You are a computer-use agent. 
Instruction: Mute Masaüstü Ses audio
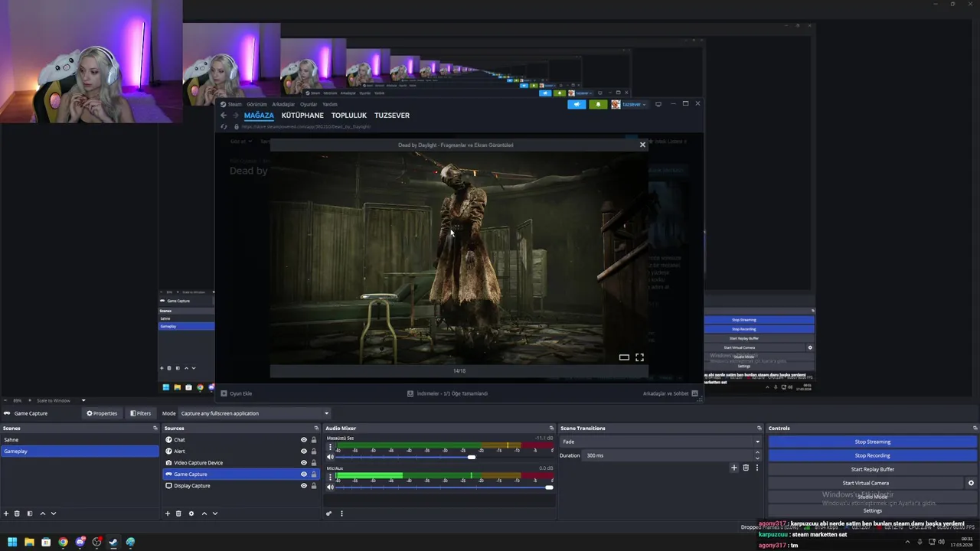click(x=331, y=457)
